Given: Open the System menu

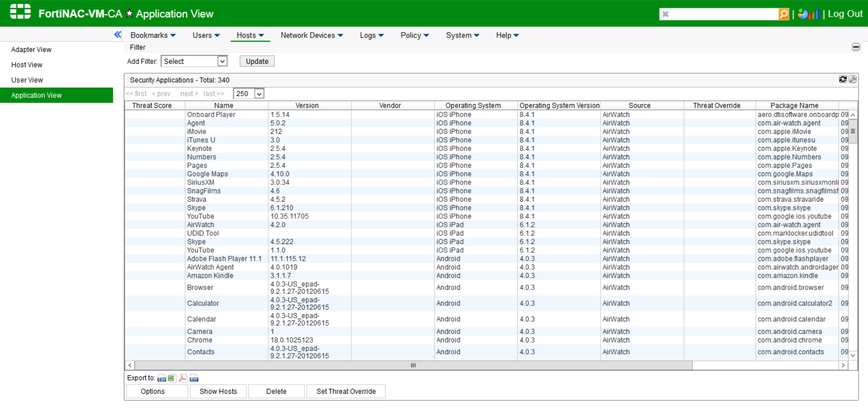Looking at the screenshot, I should click(462, 35).
